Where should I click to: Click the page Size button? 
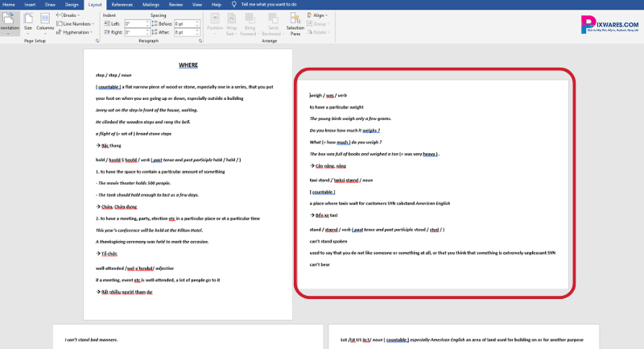click(x=27, y=24)
